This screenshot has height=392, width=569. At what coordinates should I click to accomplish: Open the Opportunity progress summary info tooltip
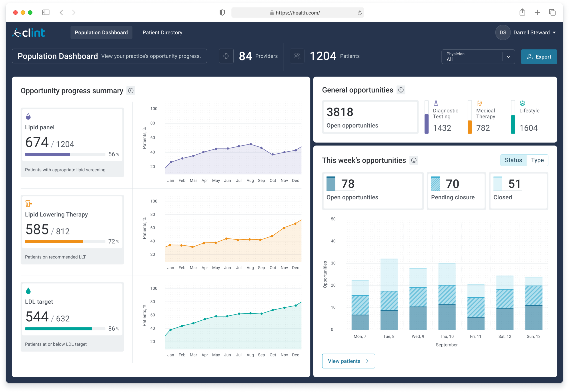131,91
